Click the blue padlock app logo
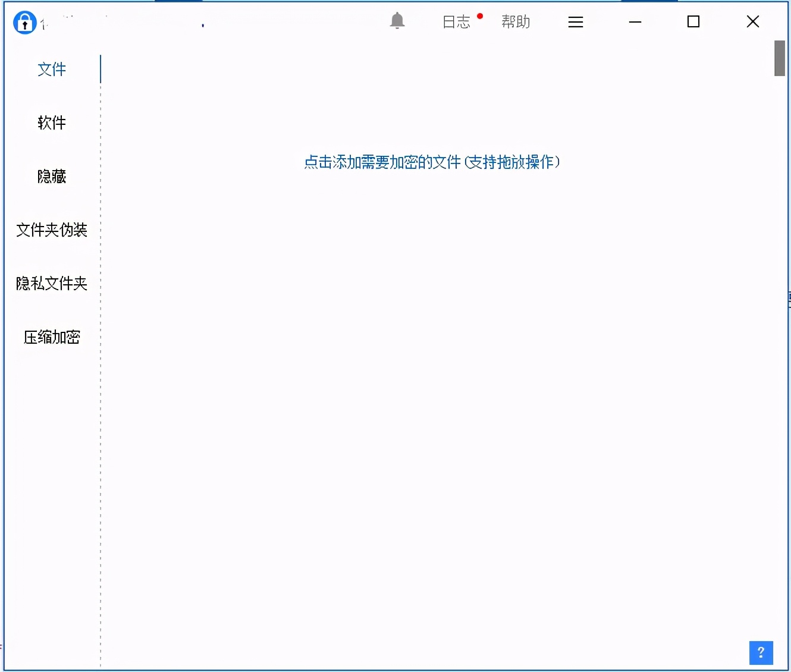The height and width of the screenshot is (672, 791). point(25,23)
